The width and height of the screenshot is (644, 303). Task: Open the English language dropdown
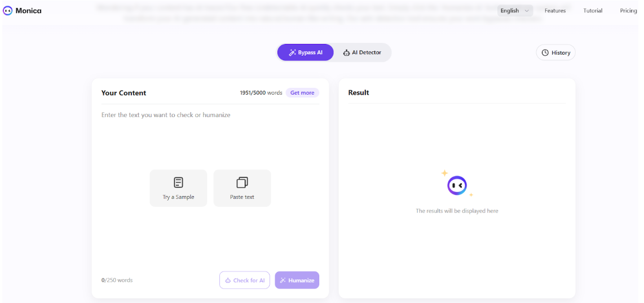click(x=515, y=11)
